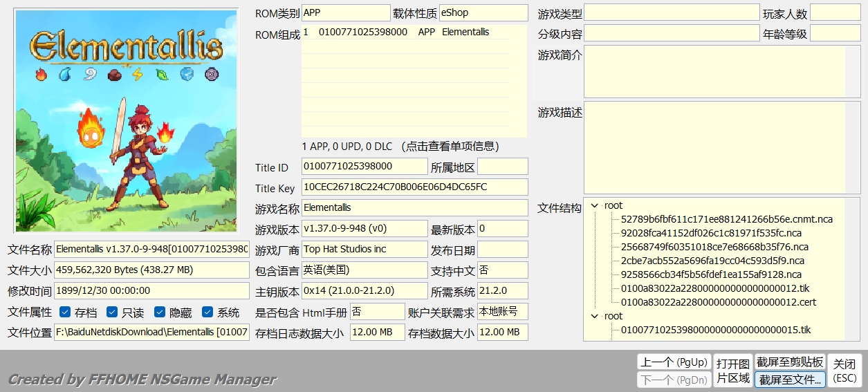Click the 支持中文 field showing 否
The height and width of the screenshot is (392, 868).
click(503, 270)
